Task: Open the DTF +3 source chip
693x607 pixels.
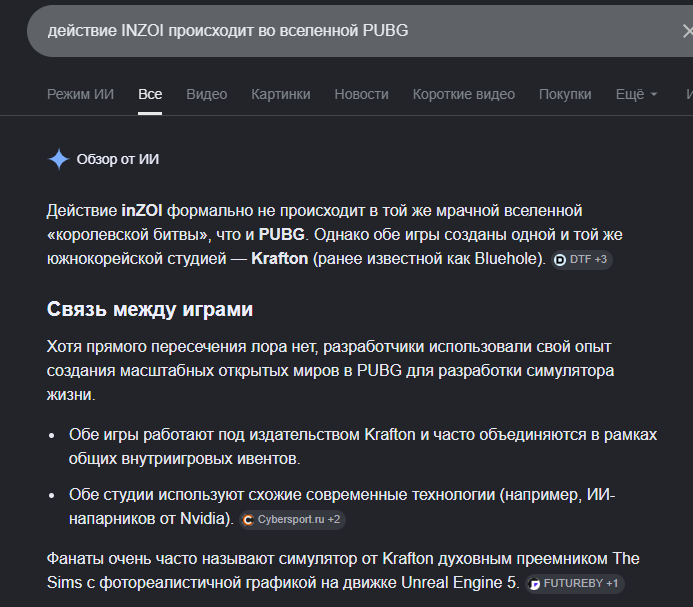Action: (x=582, y=260)
